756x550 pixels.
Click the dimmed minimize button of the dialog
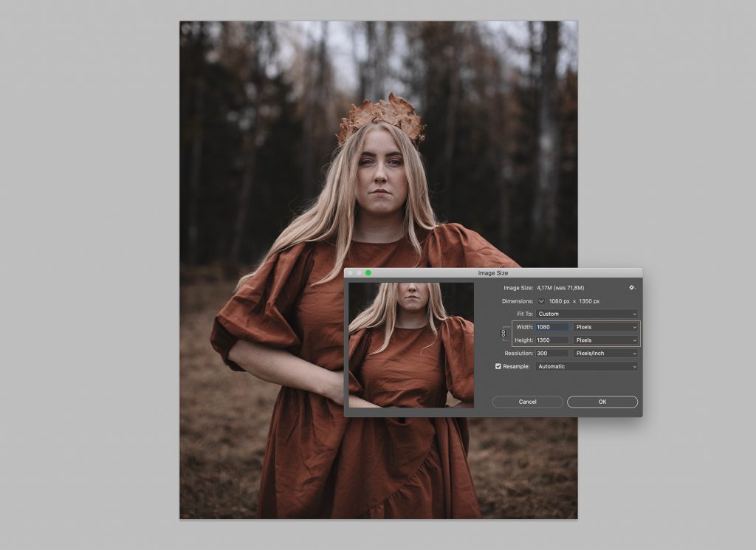tap(360, 273)
